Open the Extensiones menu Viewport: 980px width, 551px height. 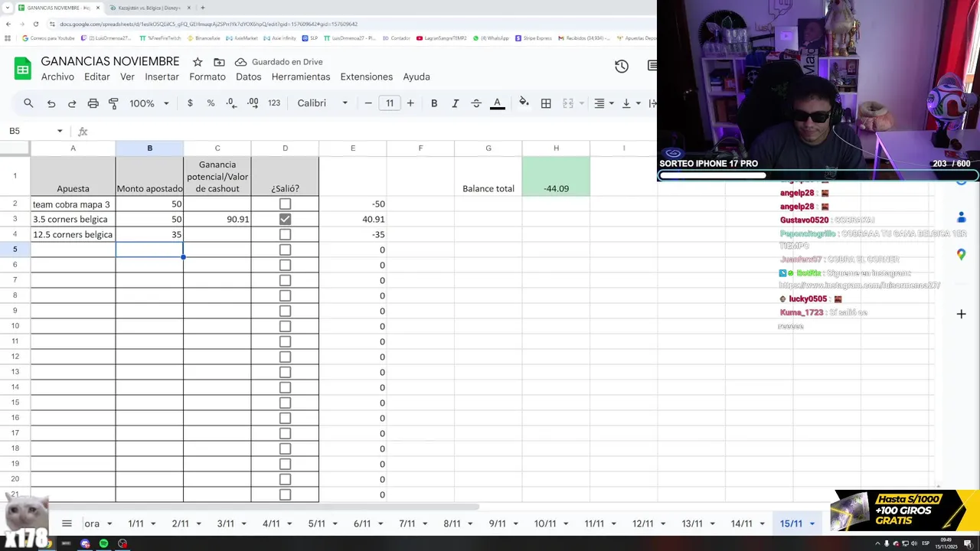click(367, 77)
